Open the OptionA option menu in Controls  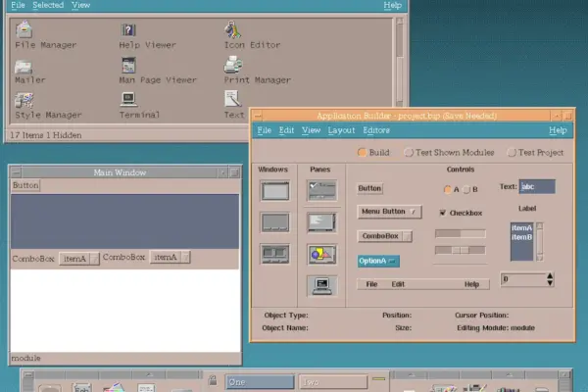pos(378,261)
